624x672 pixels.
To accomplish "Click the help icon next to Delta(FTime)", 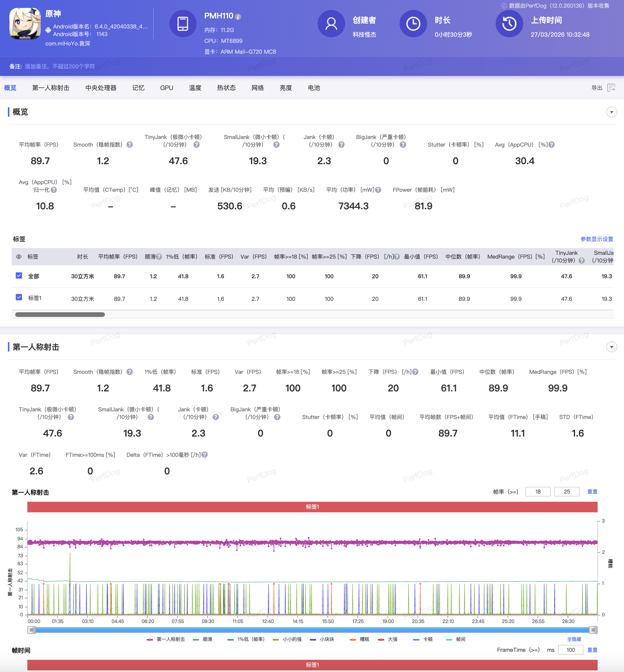I will 204,455.
